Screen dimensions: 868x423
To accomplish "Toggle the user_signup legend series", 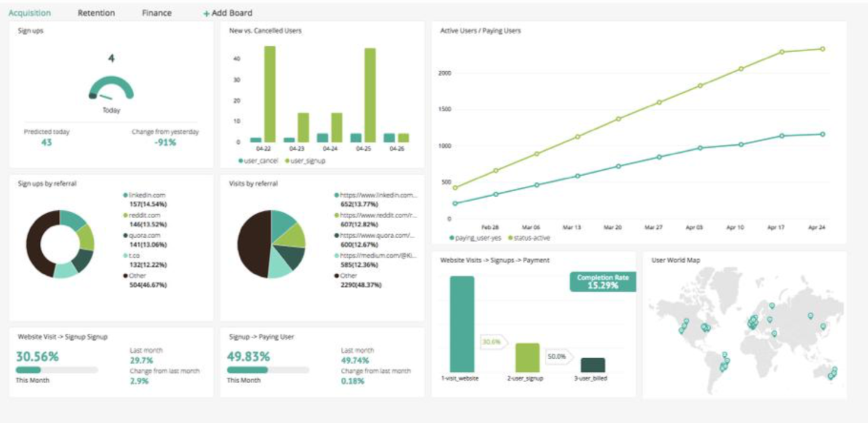I will pyautogui.click(x=308, y=160).
